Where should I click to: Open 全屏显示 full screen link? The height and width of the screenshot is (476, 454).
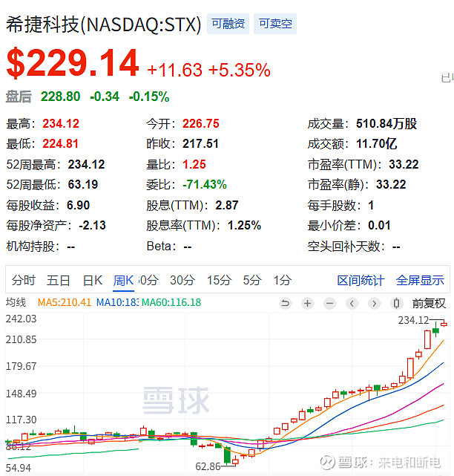(x=420, y=280)
